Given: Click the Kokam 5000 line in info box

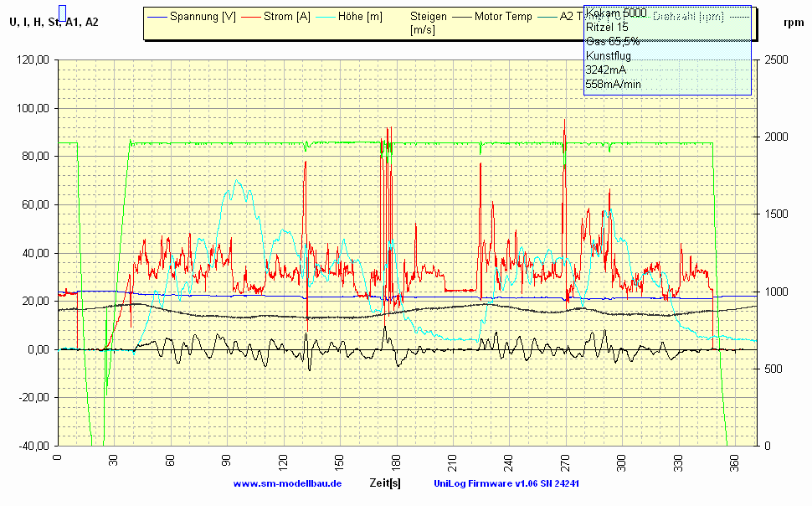Looking at the screenshot, I should pyautogui.click(x=616, y=13).
